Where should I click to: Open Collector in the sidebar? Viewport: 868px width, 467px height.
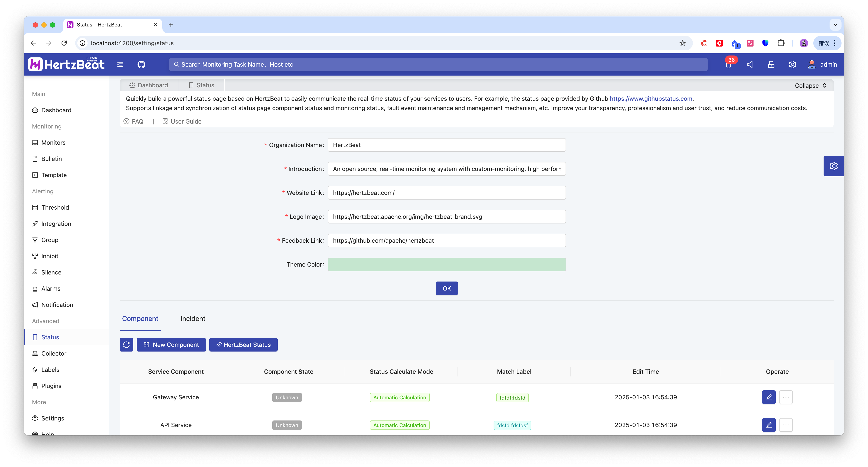tap(54, 353)
